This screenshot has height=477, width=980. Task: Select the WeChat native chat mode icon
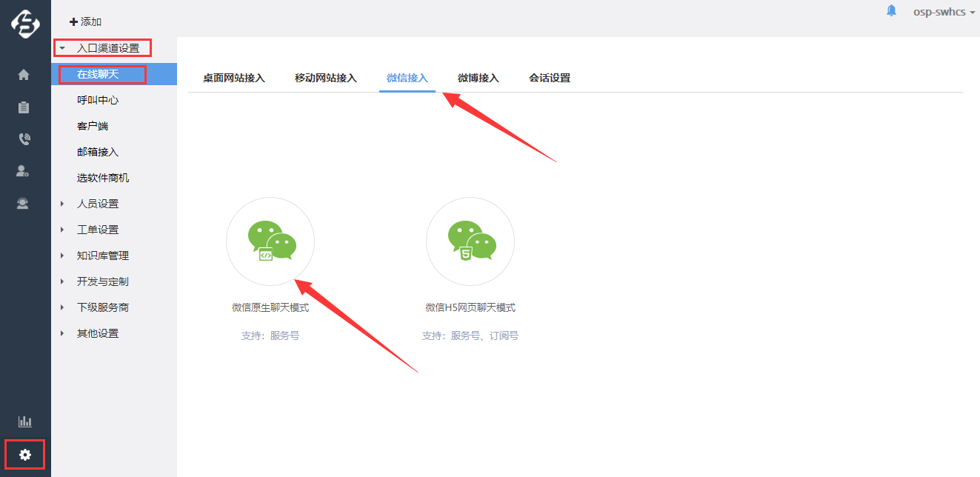[x=270, y=241]
